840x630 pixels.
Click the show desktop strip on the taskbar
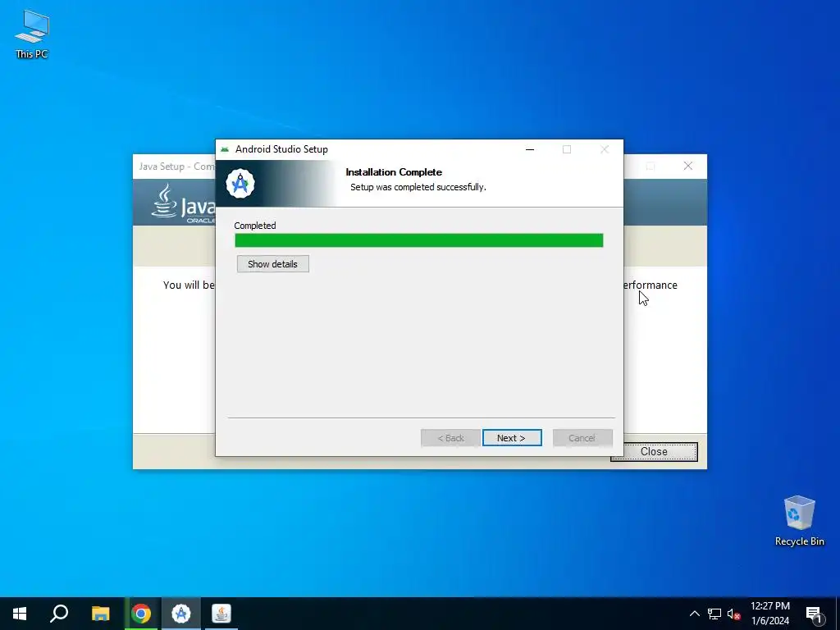tap(838, 614)
